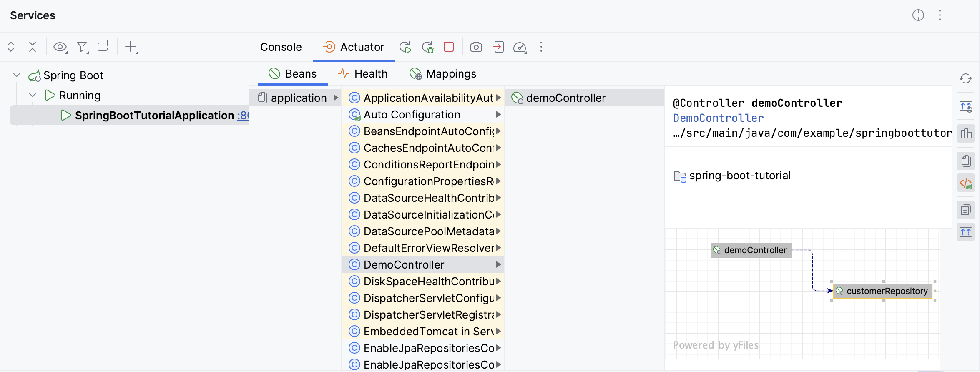Screen dimensions: 980x372
Task: Expand the ApplicationAvailabilityAut bean arrow
Action: coord(498,98)
